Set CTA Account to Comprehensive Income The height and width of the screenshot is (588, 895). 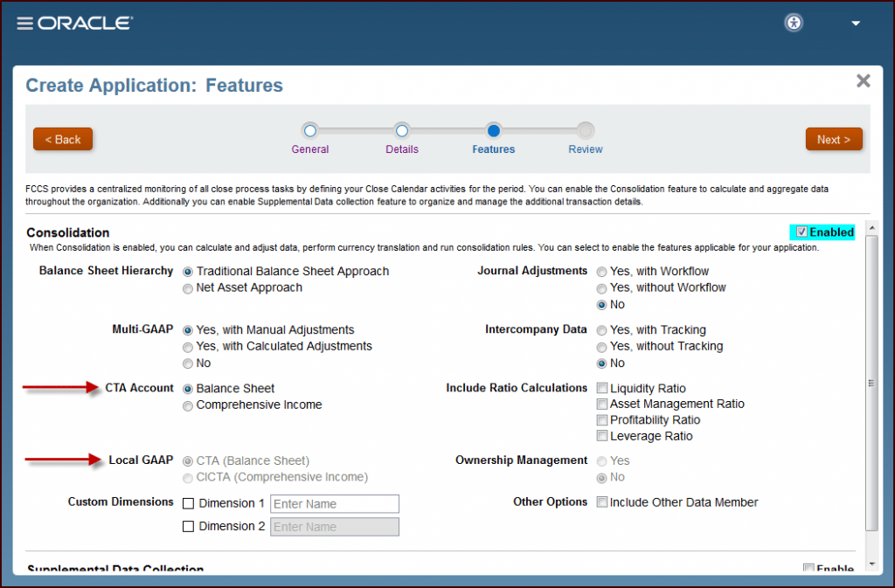[x=187, y=406]
